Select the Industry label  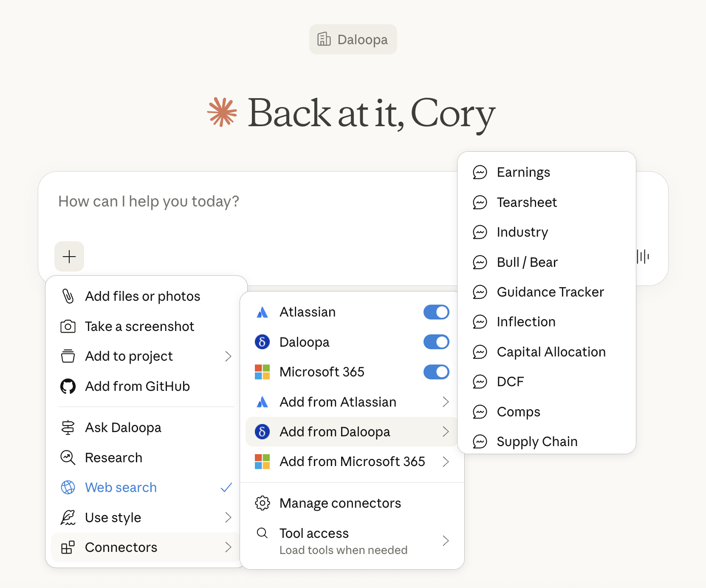pos(522,232)
